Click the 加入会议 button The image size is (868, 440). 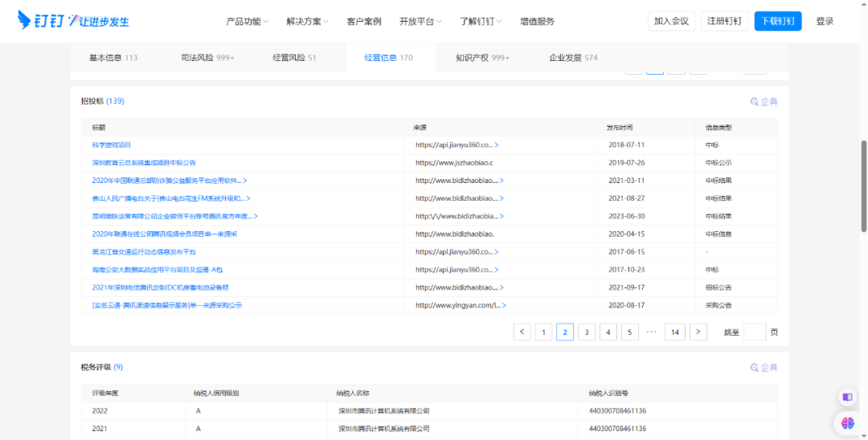point(671,21)
